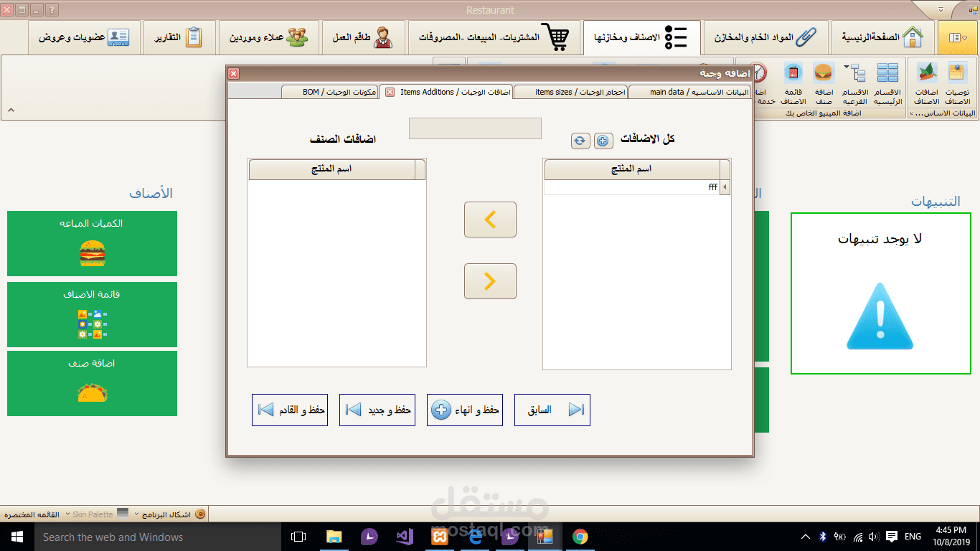
Task: Open Microsoft Edge from the taskbar
Action: (x=474, y=537)
